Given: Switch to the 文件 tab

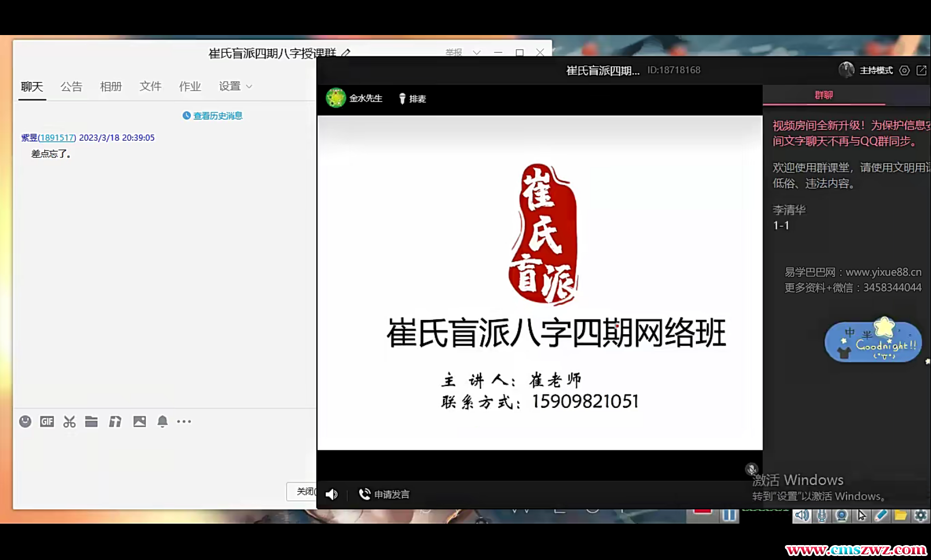Looking at the screenshot, I should (150, 86).
